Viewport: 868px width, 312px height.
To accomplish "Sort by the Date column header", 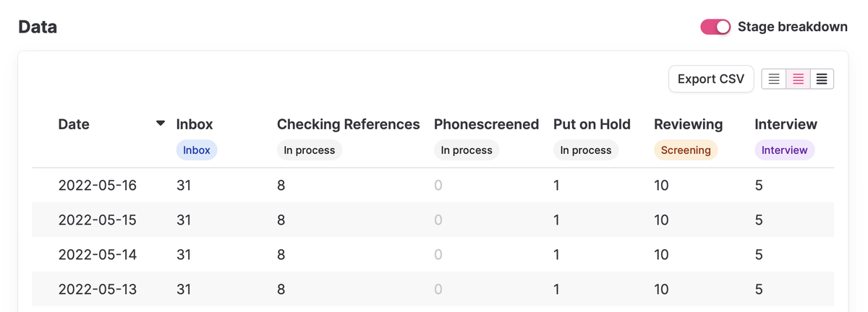I will [x=74, y=124].
